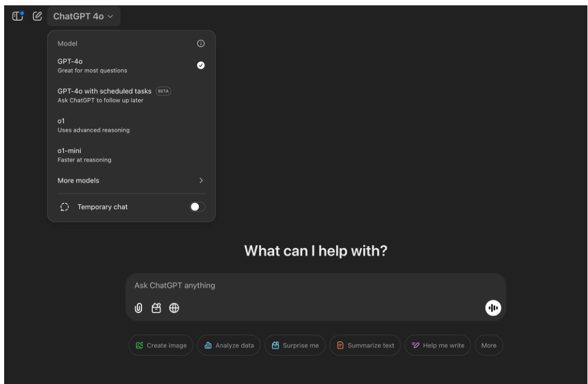Switch to the o1 model
This screenshot has height=384, width=588.
pos(131,126)
